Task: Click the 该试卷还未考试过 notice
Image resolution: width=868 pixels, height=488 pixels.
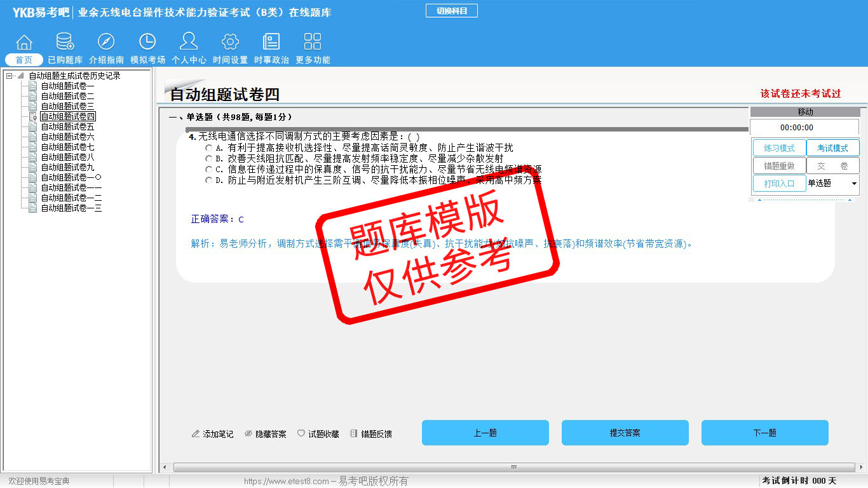Action: click(801, 94)
